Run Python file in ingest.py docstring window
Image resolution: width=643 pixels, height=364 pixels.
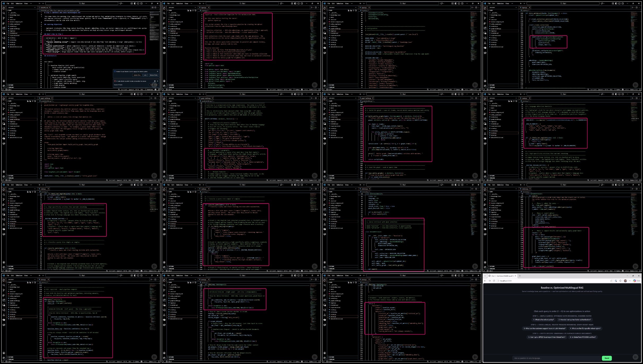click(x=312, y=7)
